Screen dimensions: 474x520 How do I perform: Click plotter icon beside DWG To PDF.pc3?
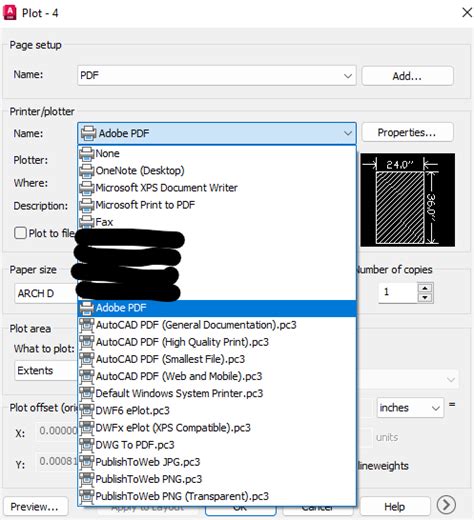87,445
